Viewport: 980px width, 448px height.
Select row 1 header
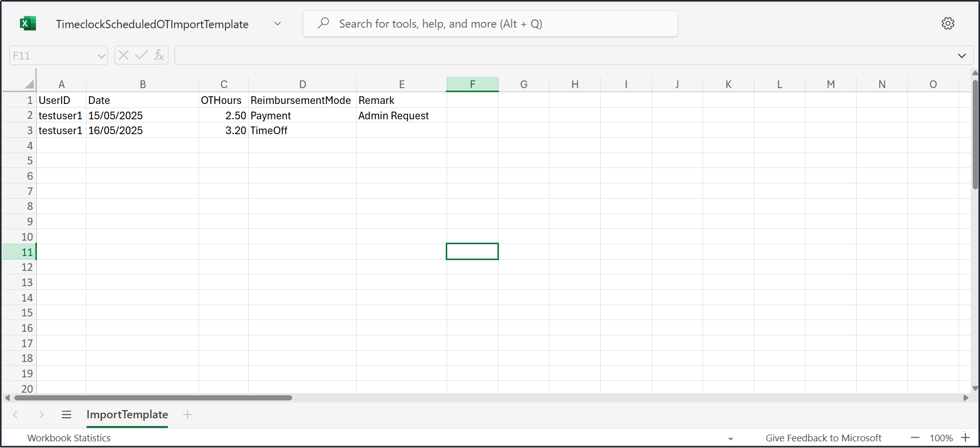click(x=19, y=100)
